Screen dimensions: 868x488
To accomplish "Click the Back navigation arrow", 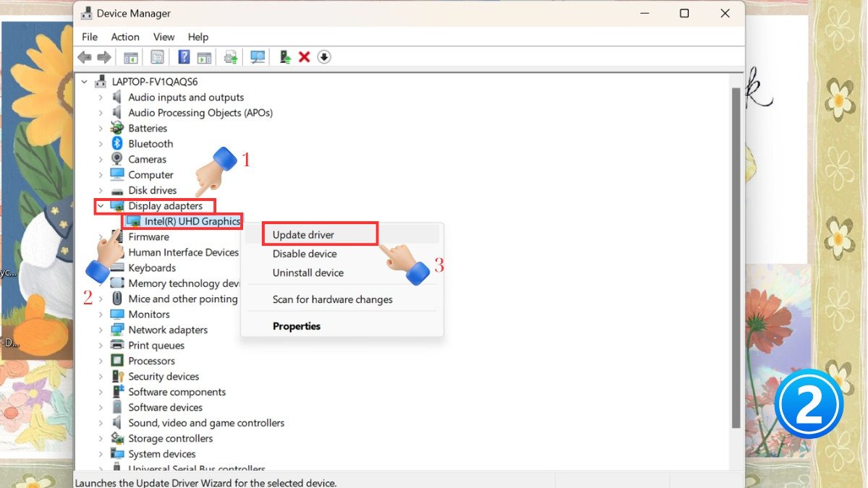I will (84, 56).
